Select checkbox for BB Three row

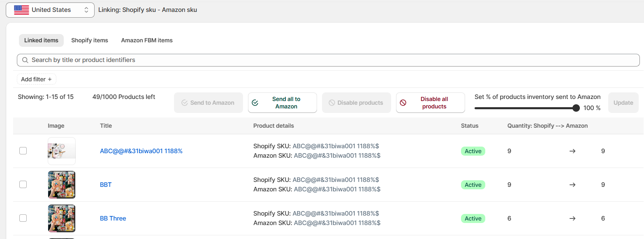[23, 218]
